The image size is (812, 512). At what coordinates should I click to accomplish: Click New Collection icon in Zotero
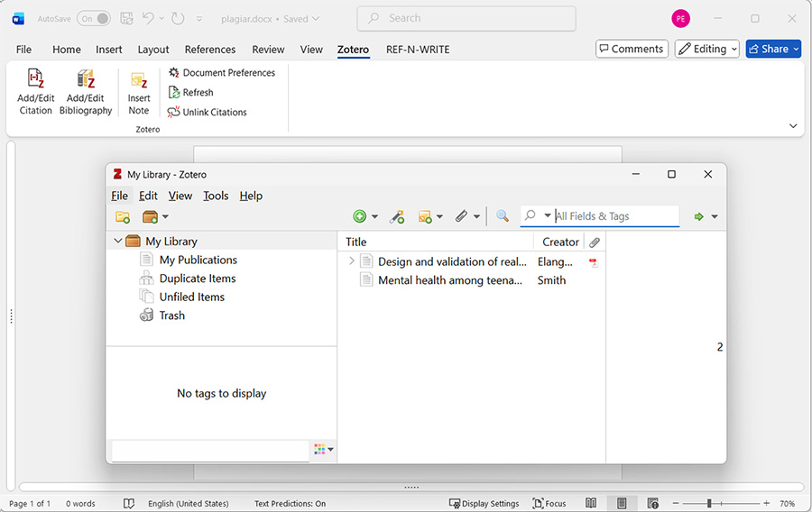point(123,216)
